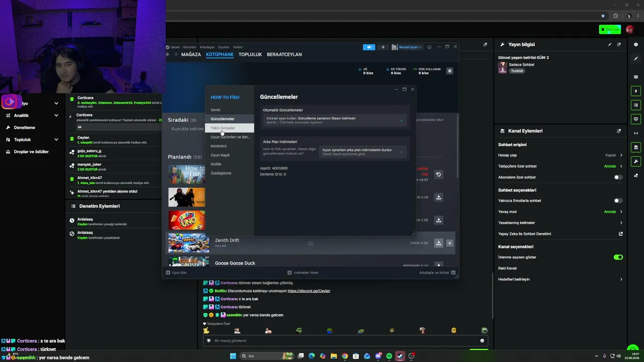Open Steam announcements megaphone button
The image size is (644, 362).
pos(369,47)
